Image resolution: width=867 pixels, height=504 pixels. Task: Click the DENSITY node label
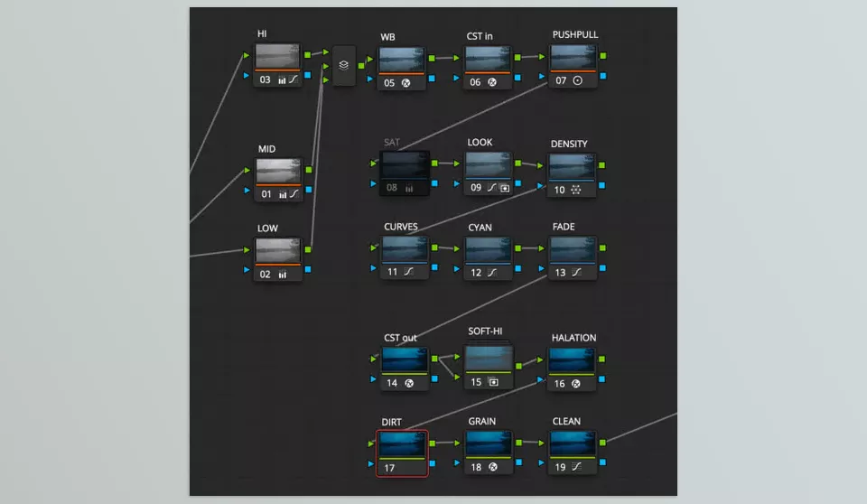(569, 144)
